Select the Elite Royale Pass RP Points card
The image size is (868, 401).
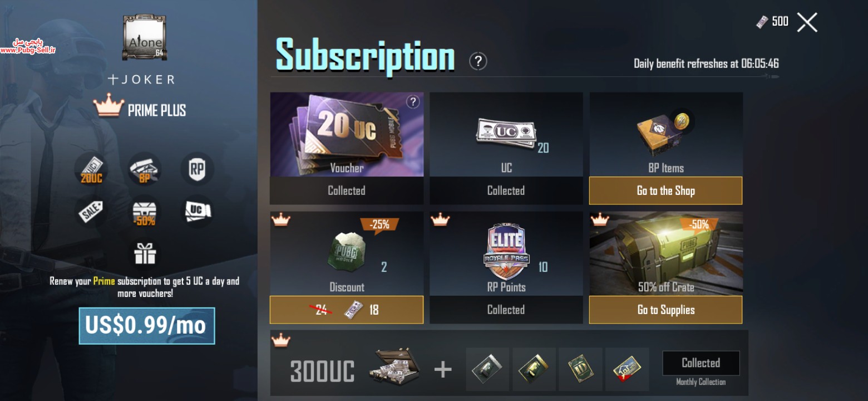pos(506,253)
